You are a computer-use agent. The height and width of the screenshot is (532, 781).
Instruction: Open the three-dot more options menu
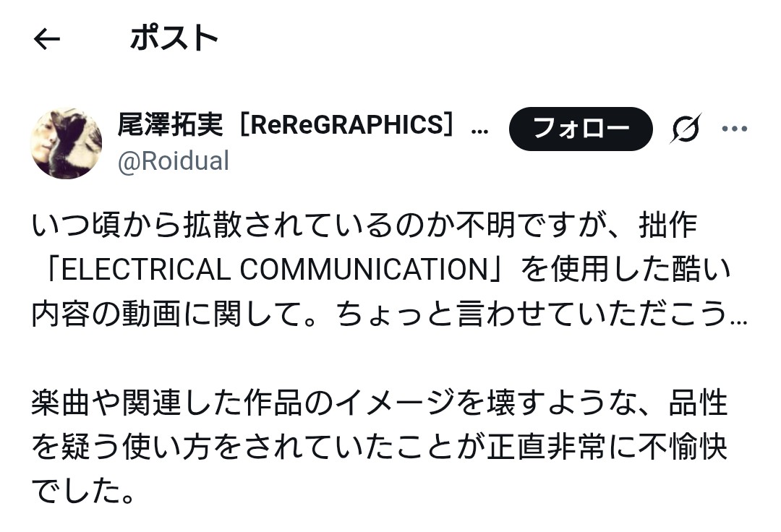[735, 129]
